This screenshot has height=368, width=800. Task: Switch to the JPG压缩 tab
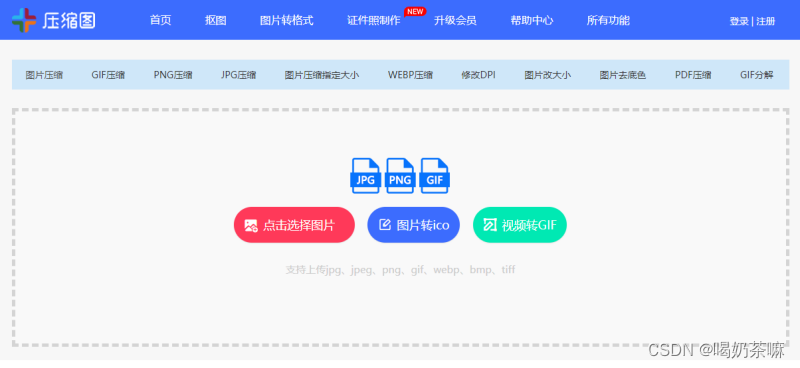(x=238, y=75)
